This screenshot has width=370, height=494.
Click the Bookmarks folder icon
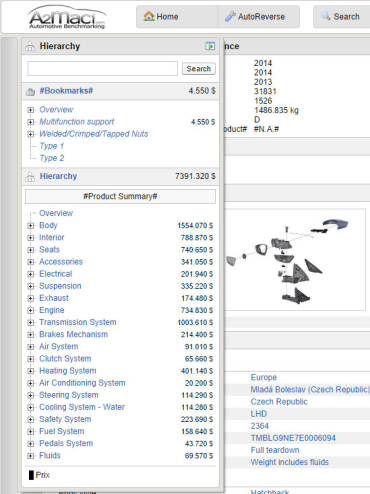coord(30,91)
